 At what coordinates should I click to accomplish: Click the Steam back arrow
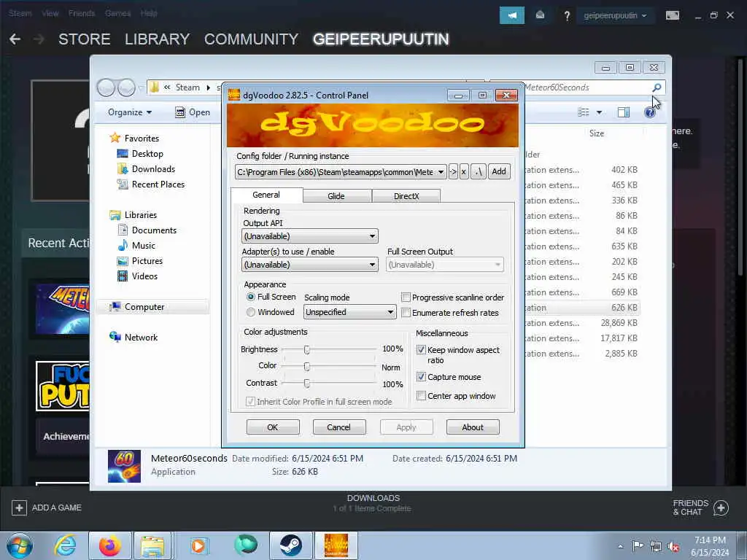(15, 39)
